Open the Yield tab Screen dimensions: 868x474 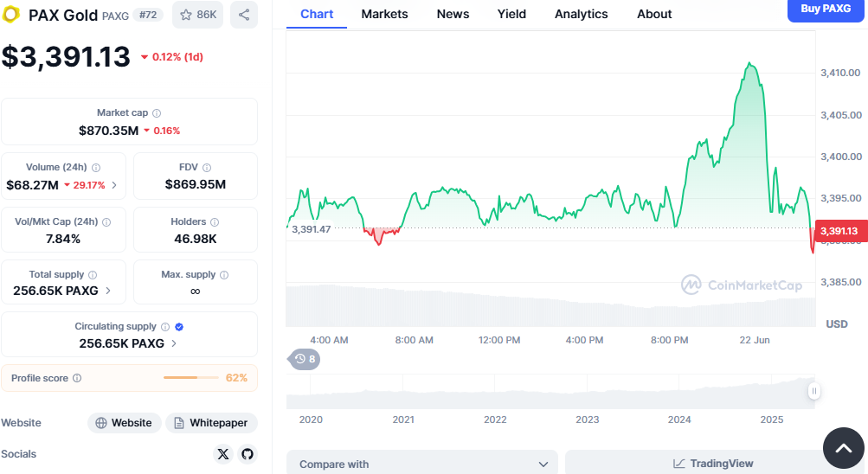pyautogui.click(x=511, y=15)
